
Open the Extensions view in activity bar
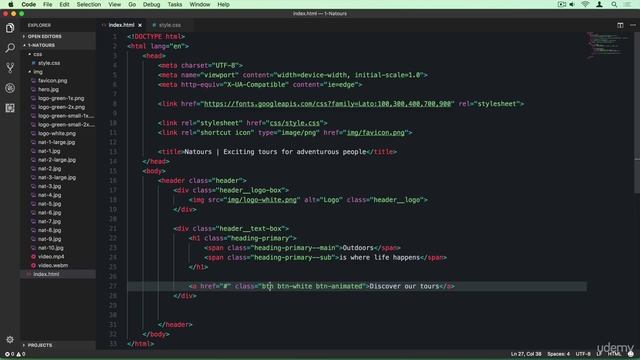pyautogui.click(x=10, y=108)
